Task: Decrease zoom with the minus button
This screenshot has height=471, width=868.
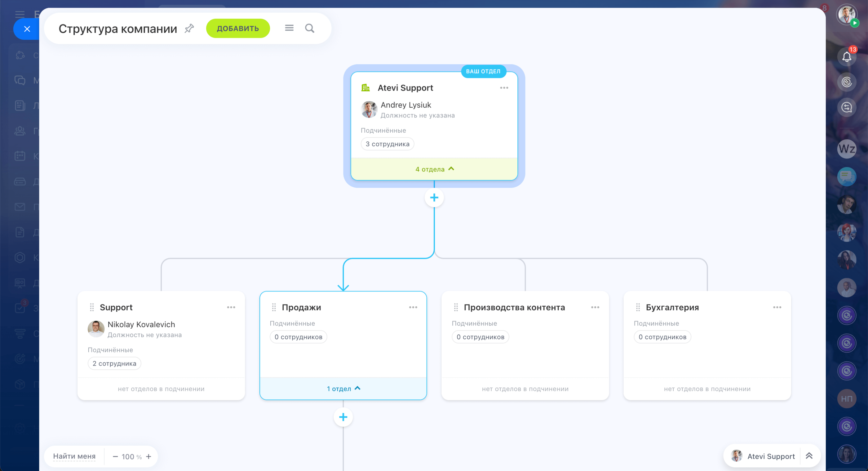Action: 115,456
